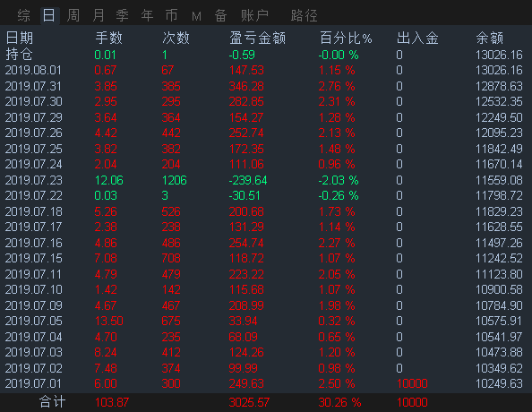Click the -239.64 loss amount
This screenshot has height=412, width=532.
click(248, 180)
